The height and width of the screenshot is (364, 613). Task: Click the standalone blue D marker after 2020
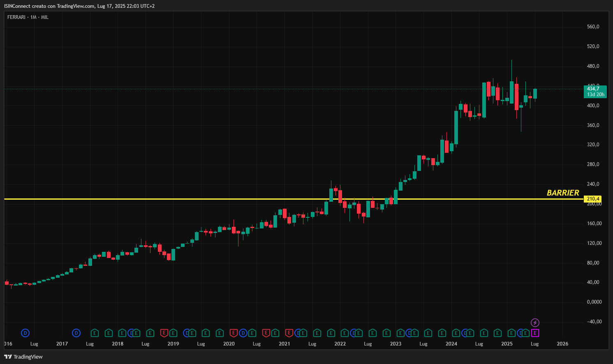(243, 333)
